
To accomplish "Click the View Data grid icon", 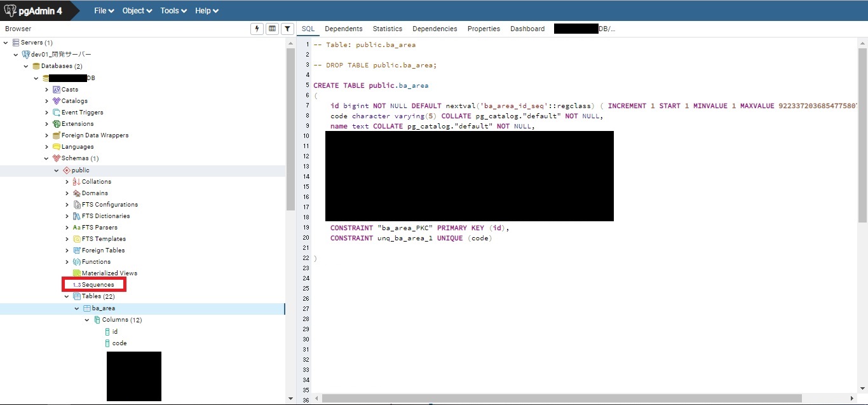I will pyautogui.click(x=272, y=29).
